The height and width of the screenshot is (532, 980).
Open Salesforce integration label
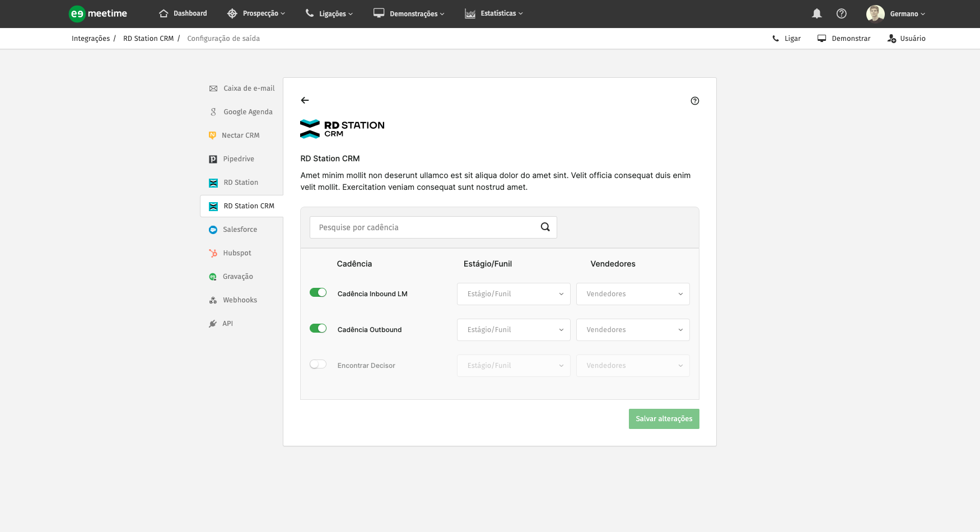[x=240, y=230]
